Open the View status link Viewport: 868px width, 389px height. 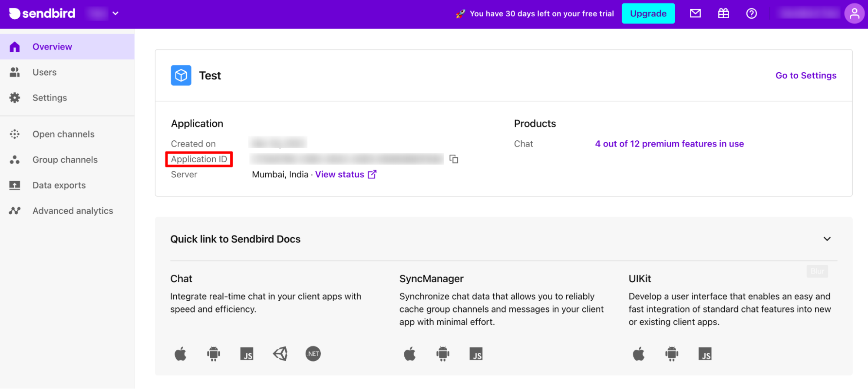[x=346, y=174]
